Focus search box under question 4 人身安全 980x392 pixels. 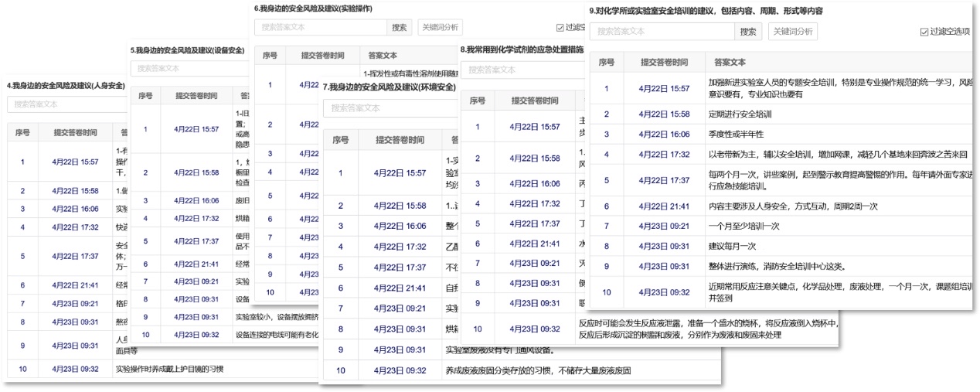pyautogui.click(x=67, y=104)
